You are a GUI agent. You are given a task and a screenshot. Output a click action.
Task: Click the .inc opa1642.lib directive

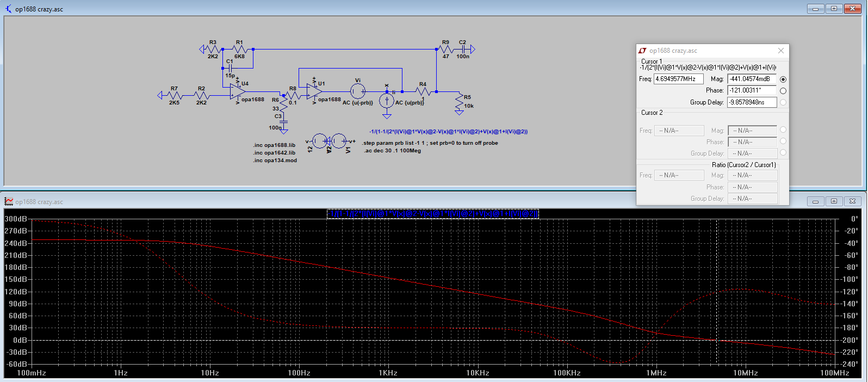(274, 153)
